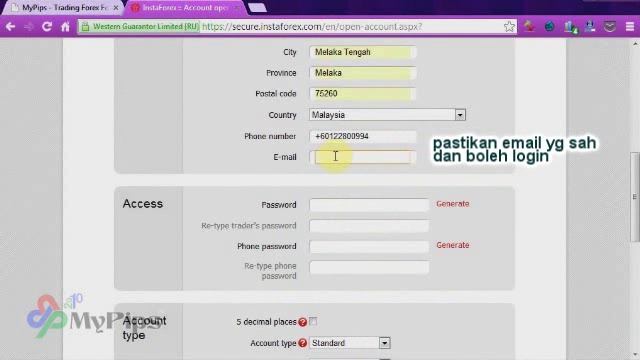This screenshot has height=360, width=640.
Task: Click the Western Guarantor Limited certificate label
Action: coord(145,27)
